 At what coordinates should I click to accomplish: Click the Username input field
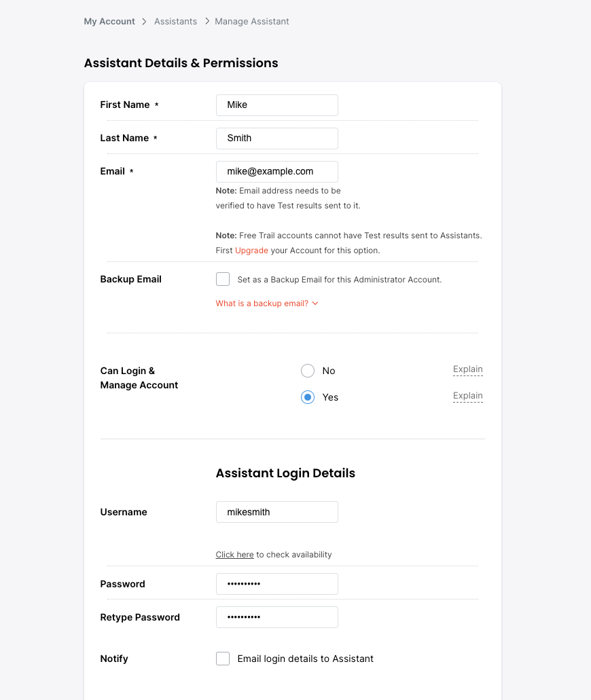277,512
